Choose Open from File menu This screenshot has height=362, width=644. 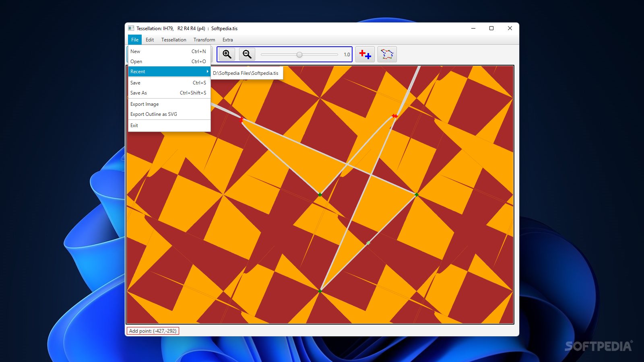tap(169, 62)
